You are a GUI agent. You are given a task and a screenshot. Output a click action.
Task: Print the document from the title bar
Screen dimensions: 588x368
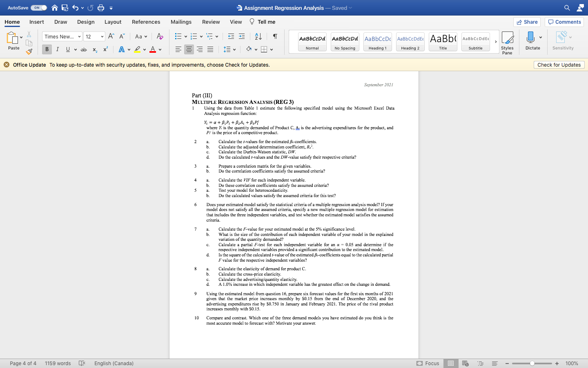(x=101, y=8)
